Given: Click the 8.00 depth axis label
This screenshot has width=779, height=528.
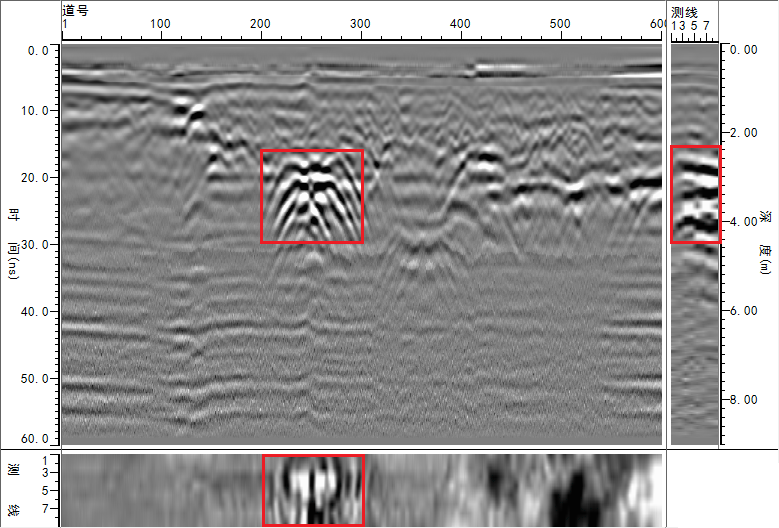Looking at the screenshot, I should (747, 400).
